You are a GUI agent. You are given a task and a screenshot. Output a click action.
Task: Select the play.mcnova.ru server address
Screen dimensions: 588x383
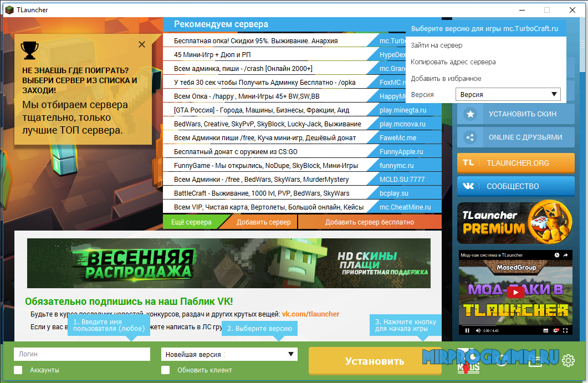pos(402,124)
